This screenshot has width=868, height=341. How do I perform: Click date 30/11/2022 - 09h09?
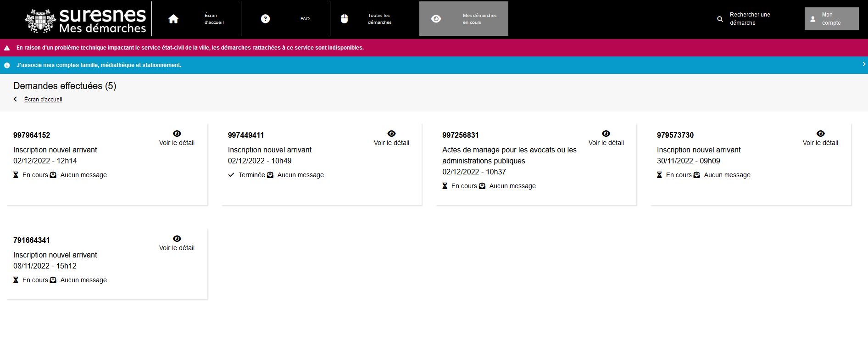click(x=689, y=161)
